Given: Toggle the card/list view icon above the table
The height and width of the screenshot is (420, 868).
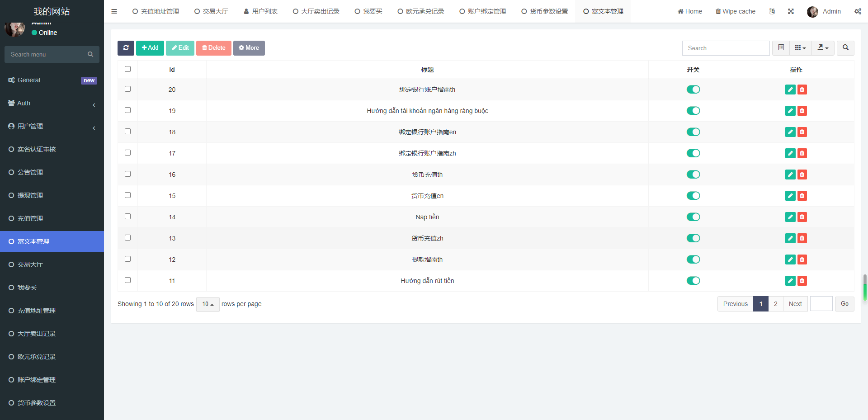Looking at the screenshot, I should [780, 48].
